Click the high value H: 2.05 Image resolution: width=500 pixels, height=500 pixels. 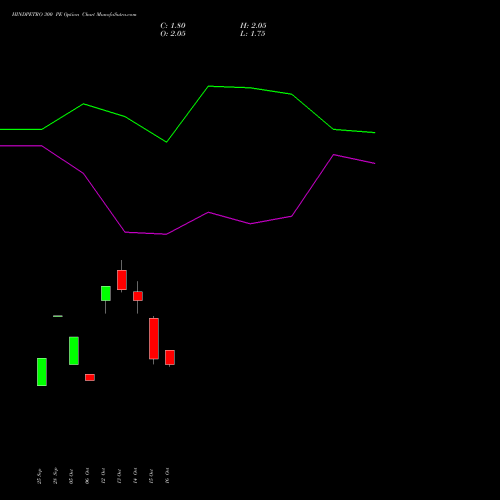[253, 26]
